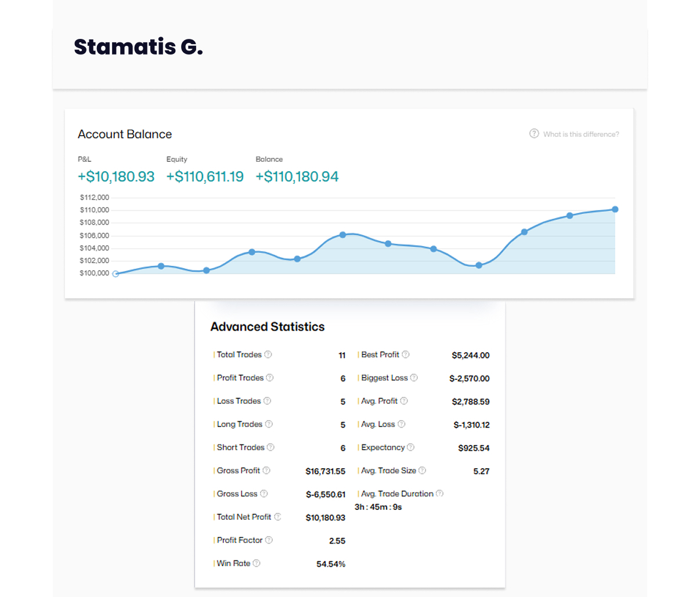This screenshot has height=597, width=700.
Task: Click the question icon beside Win Rate
Action: [257, 563]
